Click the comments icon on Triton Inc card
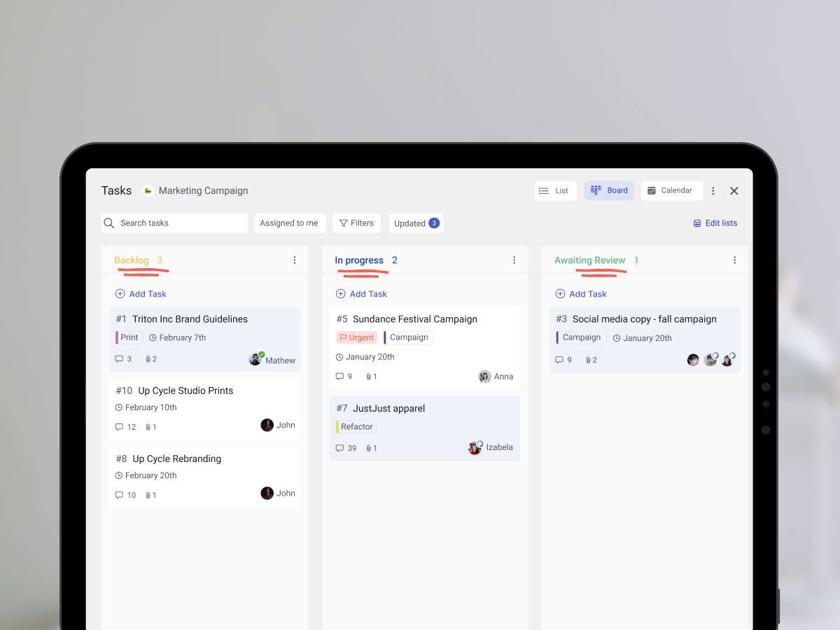840x630 pixels. tap(119, 359)
